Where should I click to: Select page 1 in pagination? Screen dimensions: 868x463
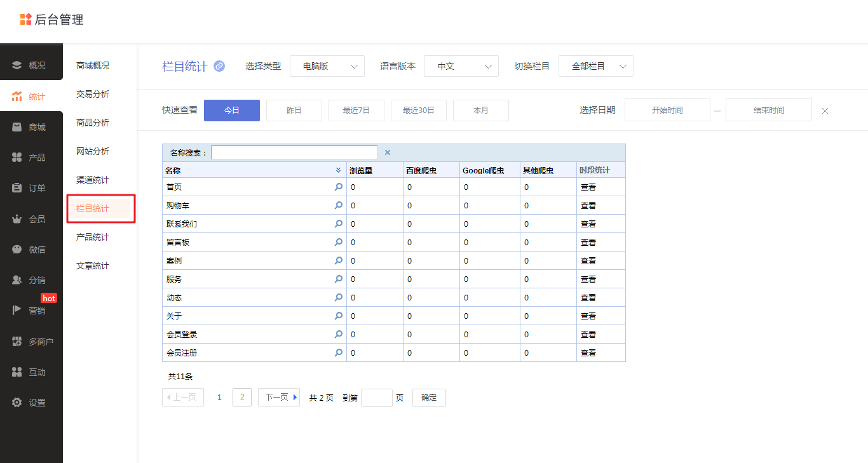click(x=219, y=398)
